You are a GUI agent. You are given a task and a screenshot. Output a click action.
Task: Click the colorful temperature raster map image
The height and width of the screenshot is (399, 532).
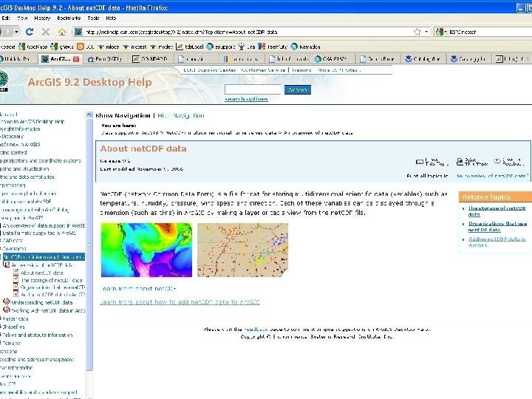point(146,250)
